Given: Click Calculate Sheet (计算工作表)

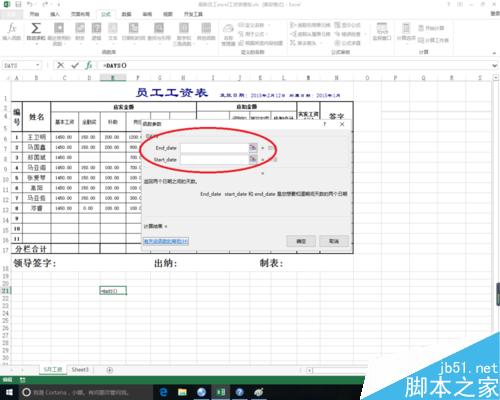Looking at the screenshot, I should pyautogui.click(x=433, y=40).
